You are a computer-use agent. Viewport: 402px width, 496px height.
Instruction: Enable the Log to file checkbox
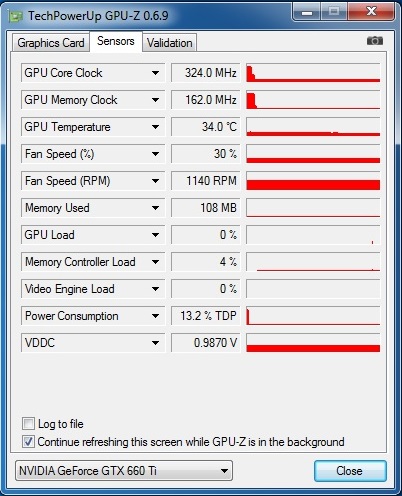tap(28, 424)
